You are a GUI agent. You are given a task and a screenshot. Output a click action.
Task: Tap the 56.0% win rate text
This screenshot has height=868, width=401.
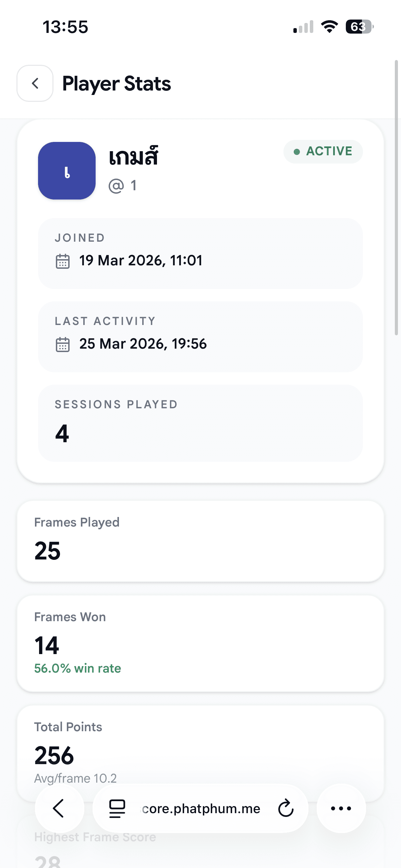(x=78, y=668)
